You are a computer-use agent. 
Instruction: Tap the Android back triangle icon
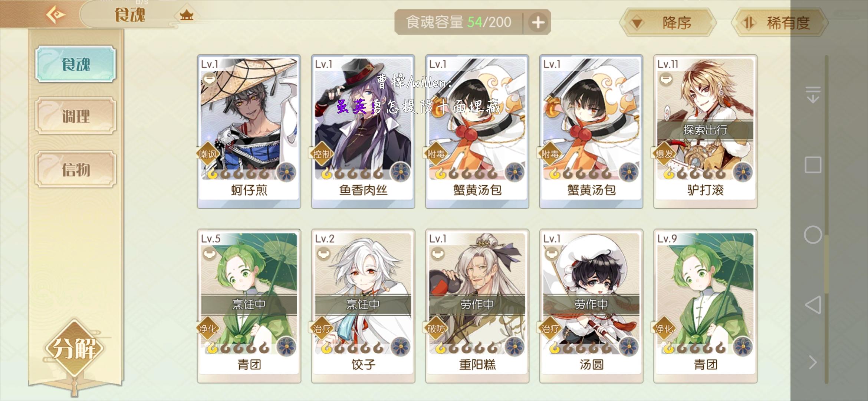[813, 305]
